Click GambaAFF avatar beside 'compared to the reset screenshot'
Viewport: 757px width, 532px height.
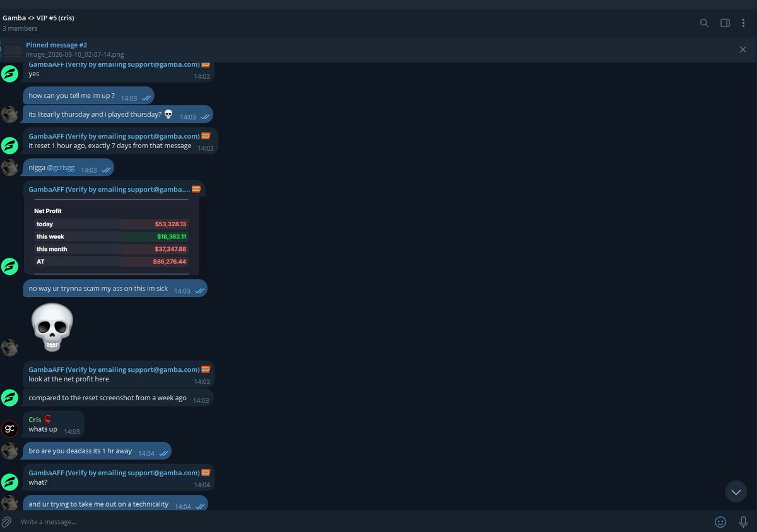(9, 398)
